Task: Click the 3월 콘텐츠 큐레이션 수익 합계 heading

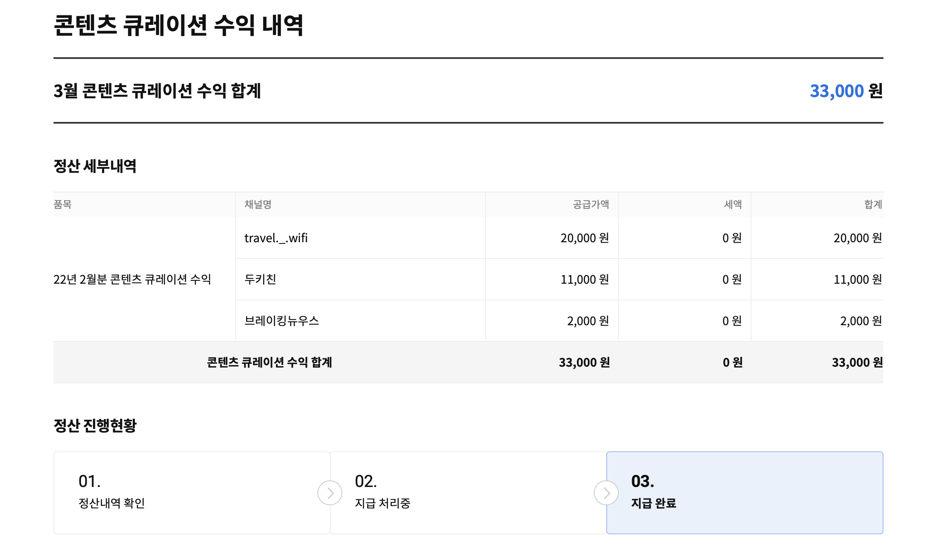Action: [x=157, y=91]
